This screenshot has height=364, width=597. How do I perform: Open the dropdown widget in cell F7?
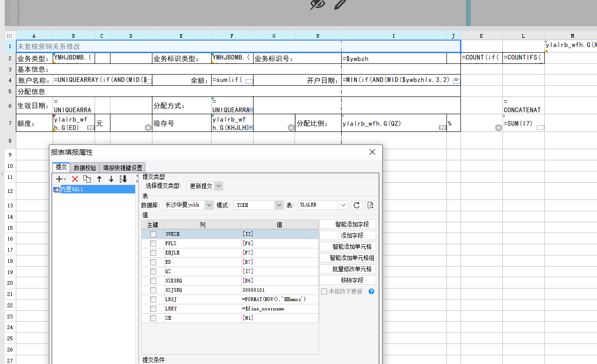point(251,128)
